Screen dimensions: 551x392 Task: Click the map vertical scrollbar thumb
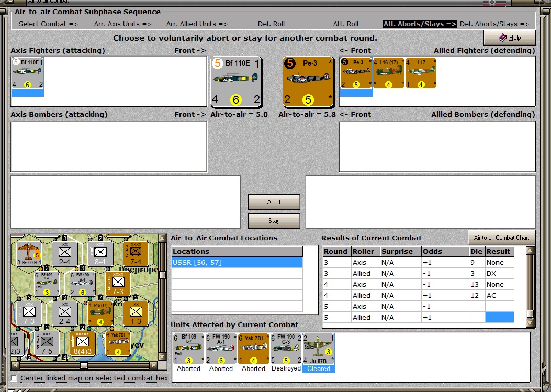[162, 274]
